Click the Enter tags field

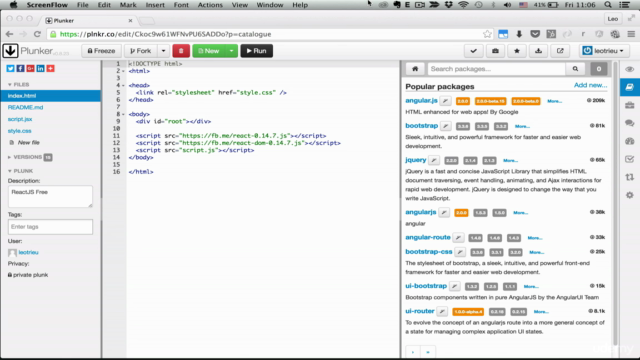[x=50, y=227]
